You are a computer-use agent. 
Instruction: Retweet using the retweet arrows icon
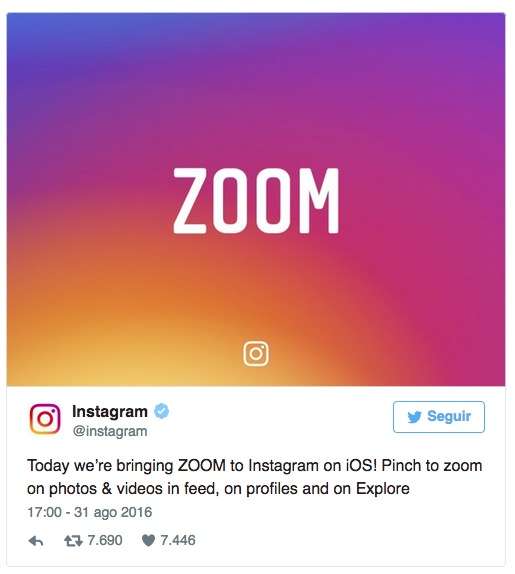tap(73, 541)
